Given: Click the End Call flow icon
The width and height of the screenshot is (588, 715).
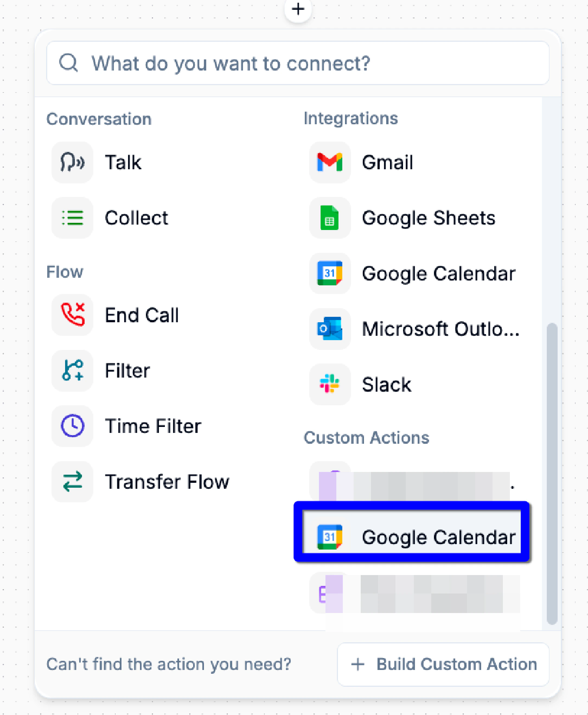Looking at the screenshot, I should pos(72,315).
